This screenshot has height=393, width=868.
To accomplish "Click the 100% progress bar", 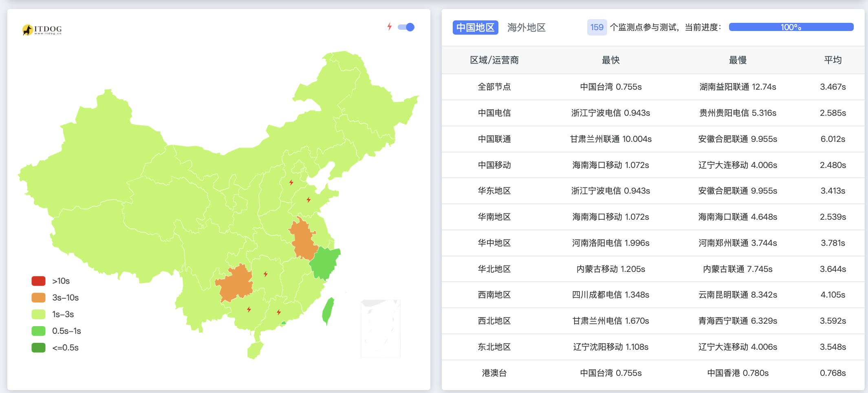I will coord(791,27).
